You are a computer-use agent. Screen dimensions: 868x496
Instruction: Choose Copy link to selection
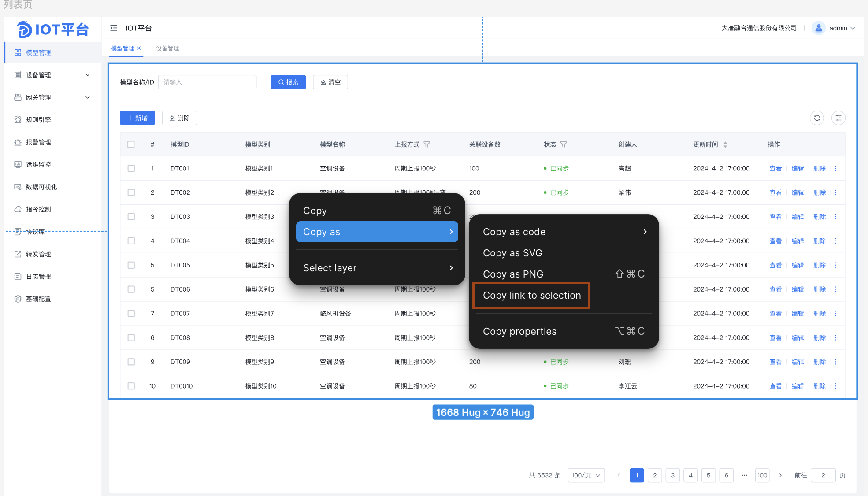coord(532,296)
